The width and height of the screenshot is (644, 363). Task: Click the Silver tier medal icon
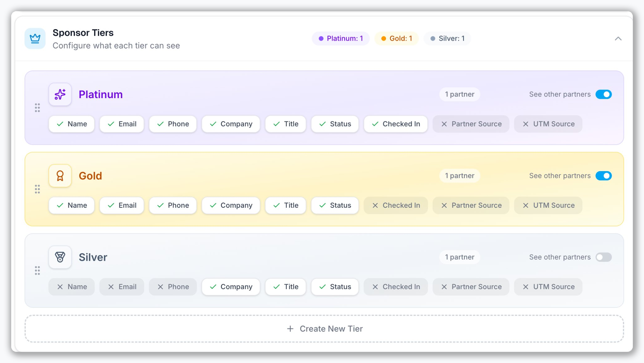(x=60, y=257)
